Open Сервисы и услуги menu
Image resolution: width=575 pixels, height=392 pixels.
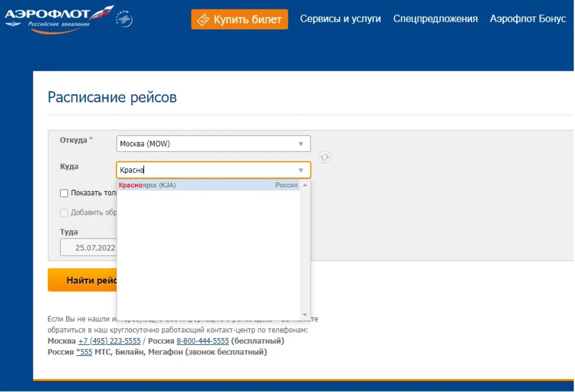point(340,19)
